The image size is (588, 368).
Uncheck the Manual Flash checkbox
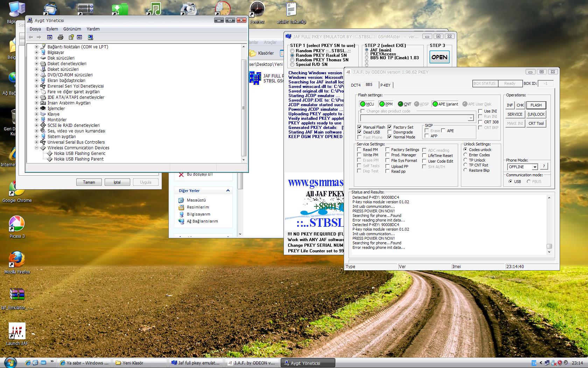[x=359, y=127]
